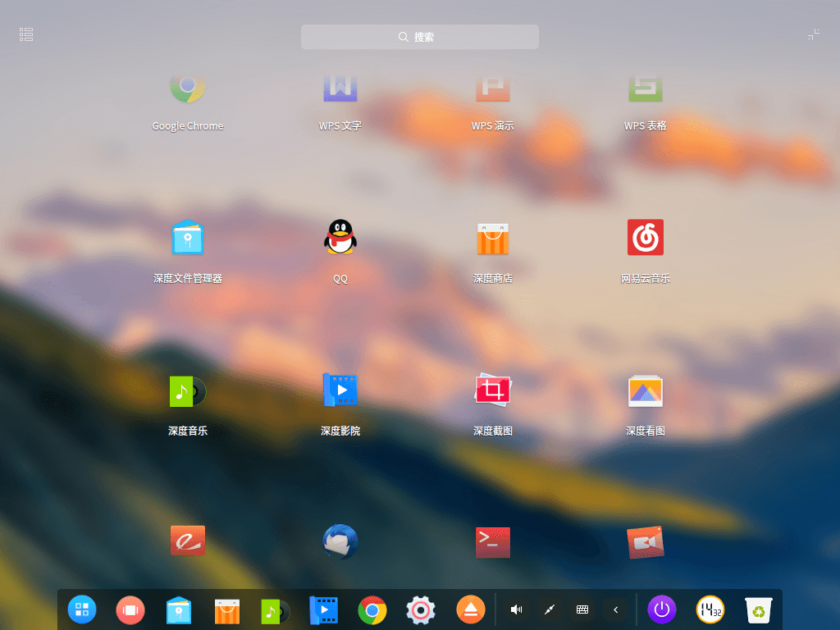840x630 pixels.
Task: Launch 网易云音乐 app
Action: pyautogui.click(x=646, y=237)
